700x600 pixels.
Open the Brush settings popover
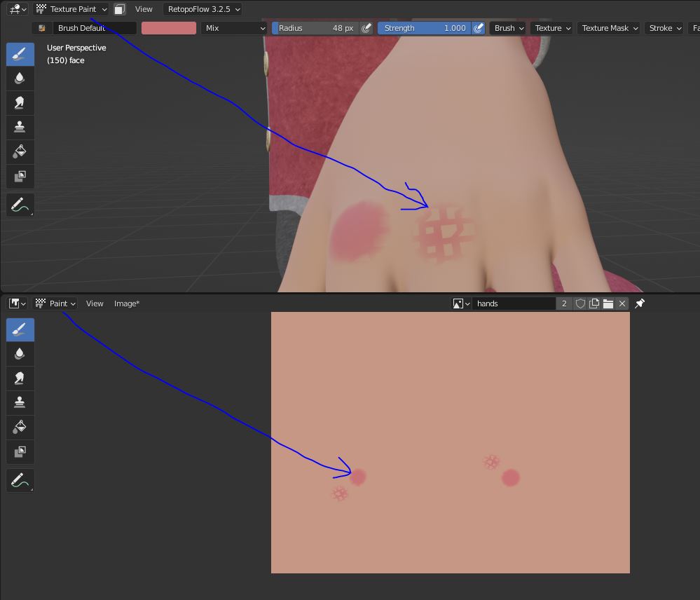pos(509,28)
